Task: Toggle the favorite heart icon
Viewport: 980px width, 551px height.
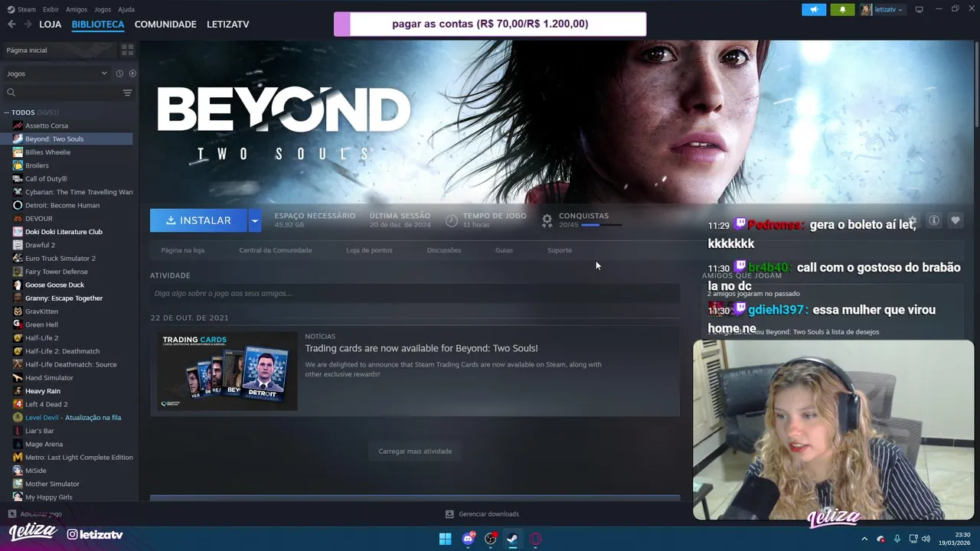Action: 955,220
